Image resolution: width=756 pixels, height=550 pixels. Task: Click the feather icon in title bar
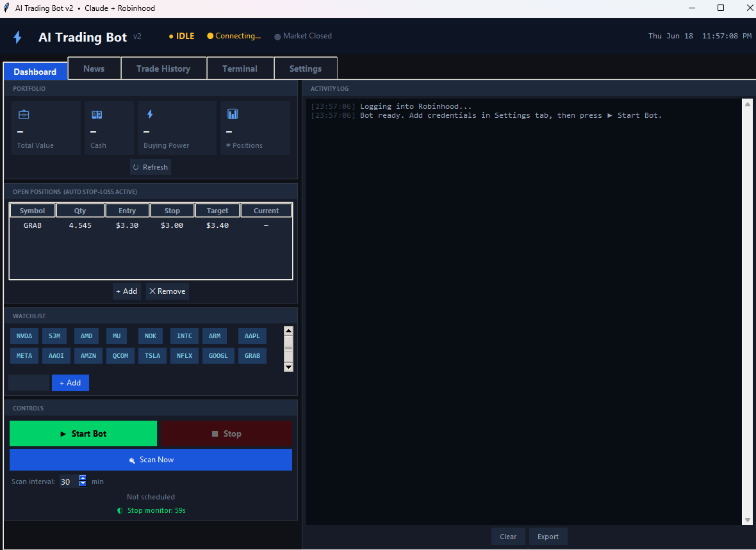point(6,8)
